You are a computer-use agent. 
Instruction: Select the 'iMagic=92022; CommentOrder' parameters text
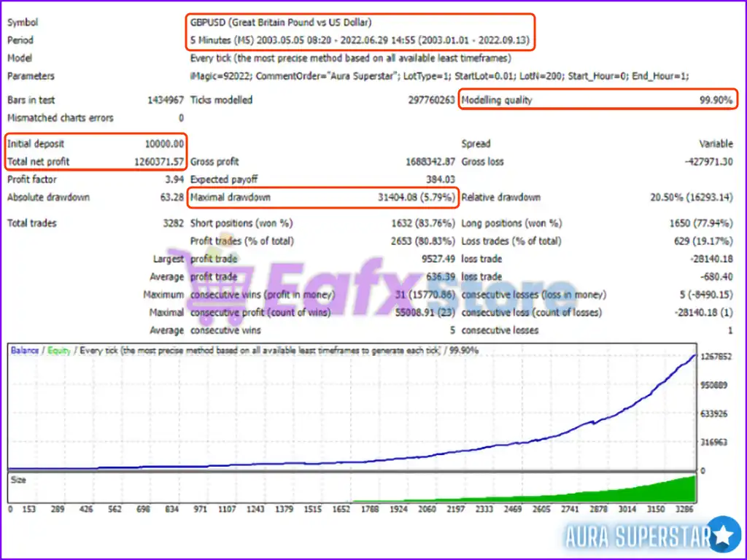439,76
